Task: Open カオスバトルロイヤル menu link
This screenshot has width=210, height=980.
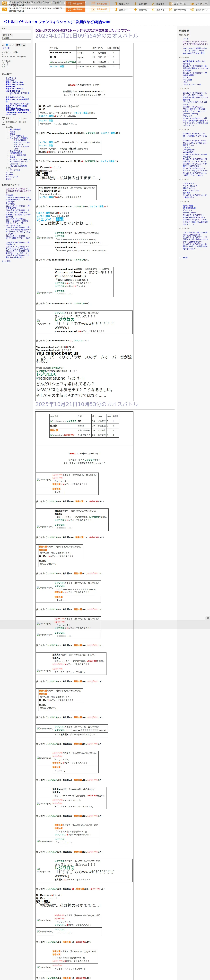Action: click(x=15, y=97)
